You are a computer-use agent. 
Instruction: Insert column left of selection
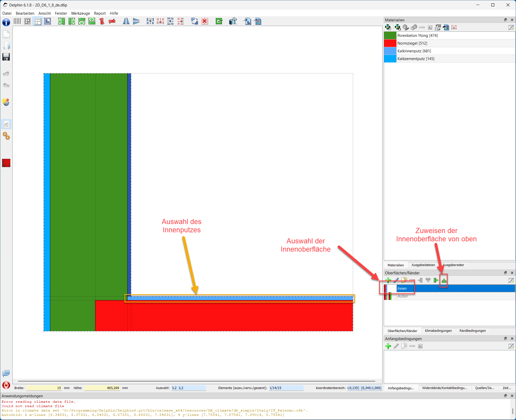pyautogui.click(x=61, y=21)
